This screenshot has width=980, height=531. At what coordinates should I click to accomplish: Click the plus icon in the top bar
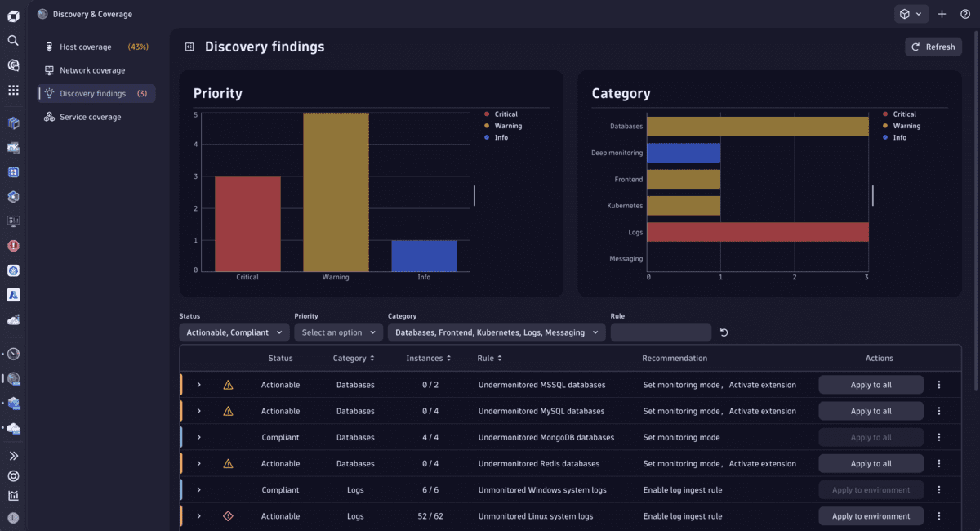[x=942, y=14]
